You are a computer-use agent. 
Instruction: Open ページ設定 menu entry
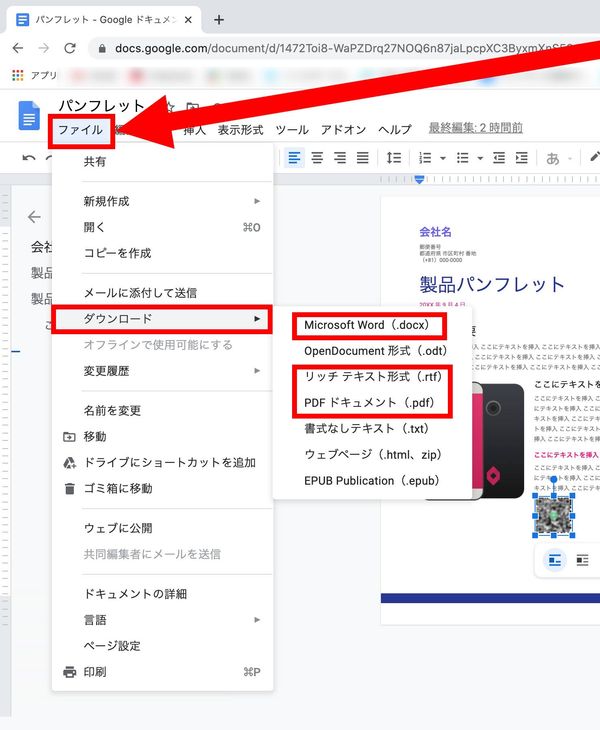pyautogui.click(x=162, y=646)
